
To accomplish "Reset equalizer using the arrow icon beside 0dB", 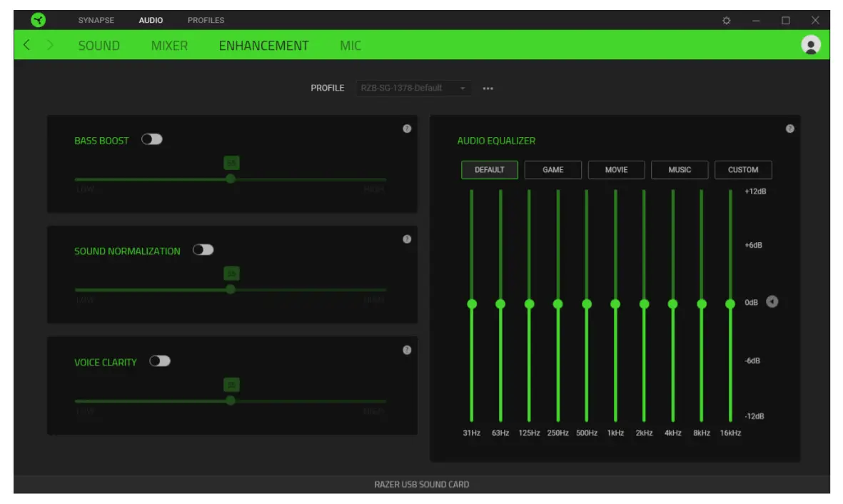I will pyautogui.click(x=772, y=302).
